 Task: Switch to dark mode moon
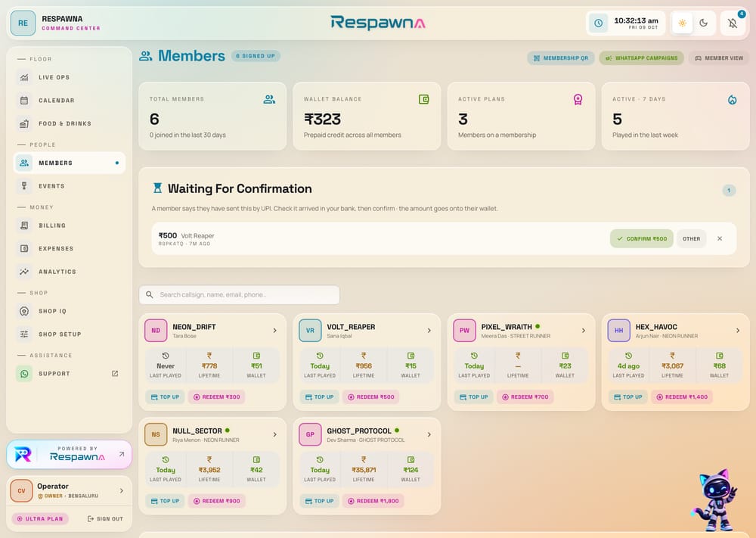pos(703,23)
